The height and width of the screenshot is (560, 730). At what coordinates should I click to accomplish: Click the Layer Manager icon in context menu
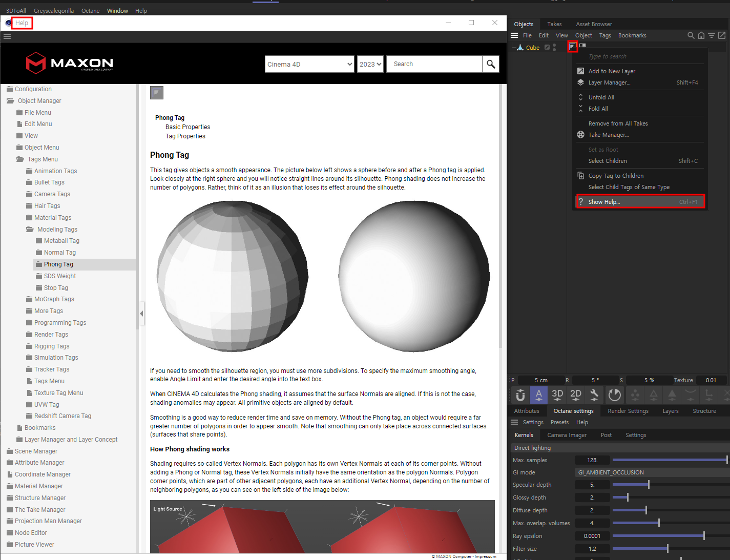tap(580, 82)
